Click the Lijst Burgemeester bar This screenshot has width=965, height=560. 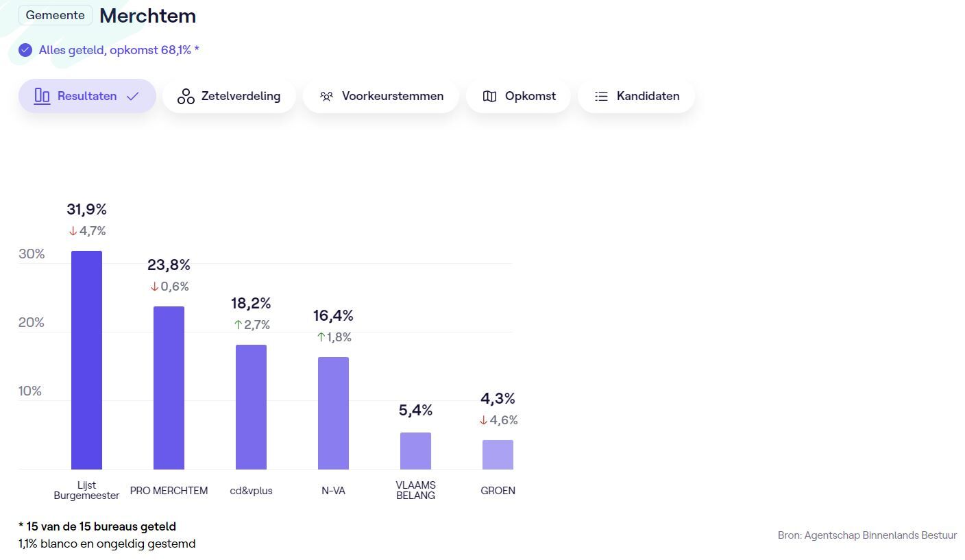click(x=86, y=360)
